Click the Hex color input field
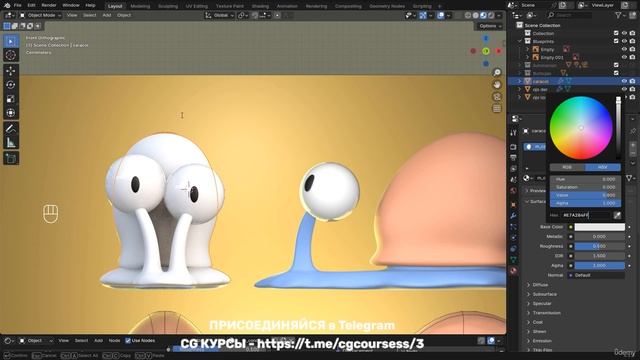Viewport: 640px width, 360px height. (x=586, y=215)
